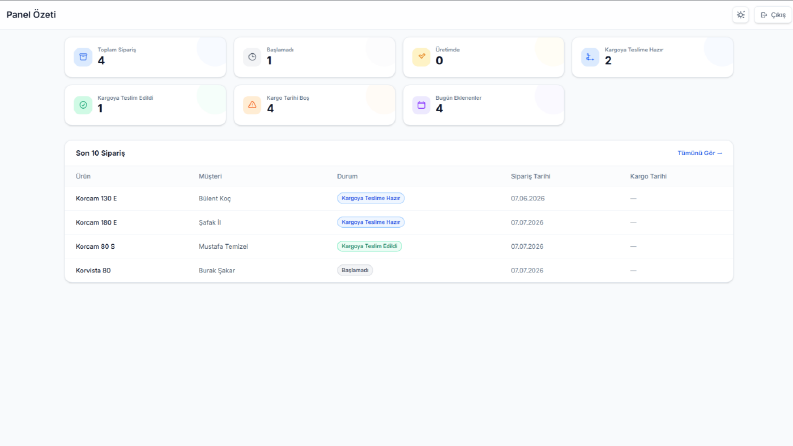
Task: Select the Korcam 180 E product row
Action: coord(399,222)
